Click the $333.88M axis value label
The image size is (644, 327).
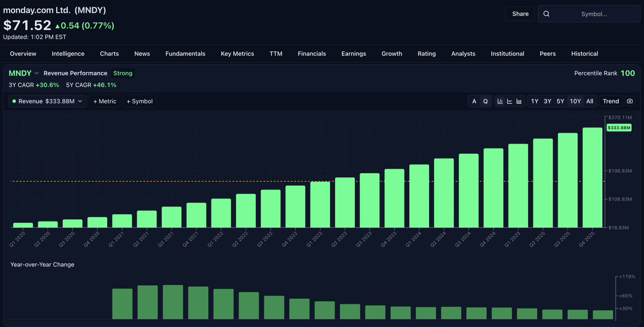click(619, 128)
